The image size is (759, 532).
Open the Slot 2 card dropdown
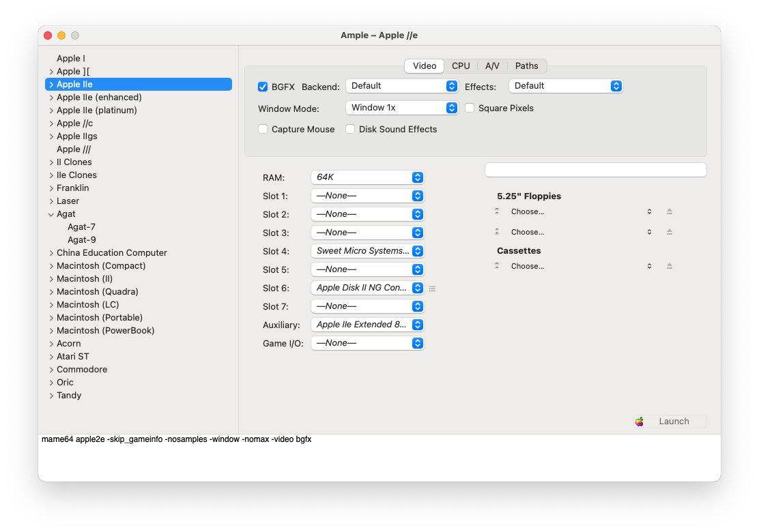367,214
